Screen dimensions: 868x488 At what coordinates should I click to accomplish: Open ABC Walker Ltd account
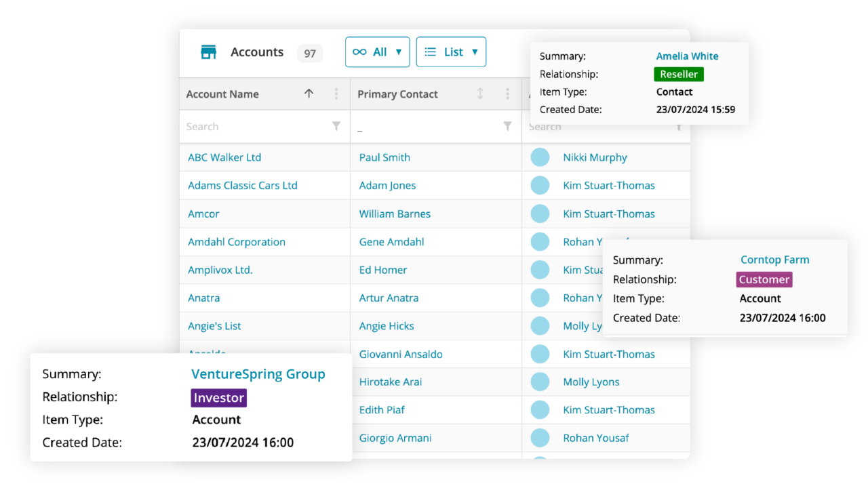tap(224, 157)
